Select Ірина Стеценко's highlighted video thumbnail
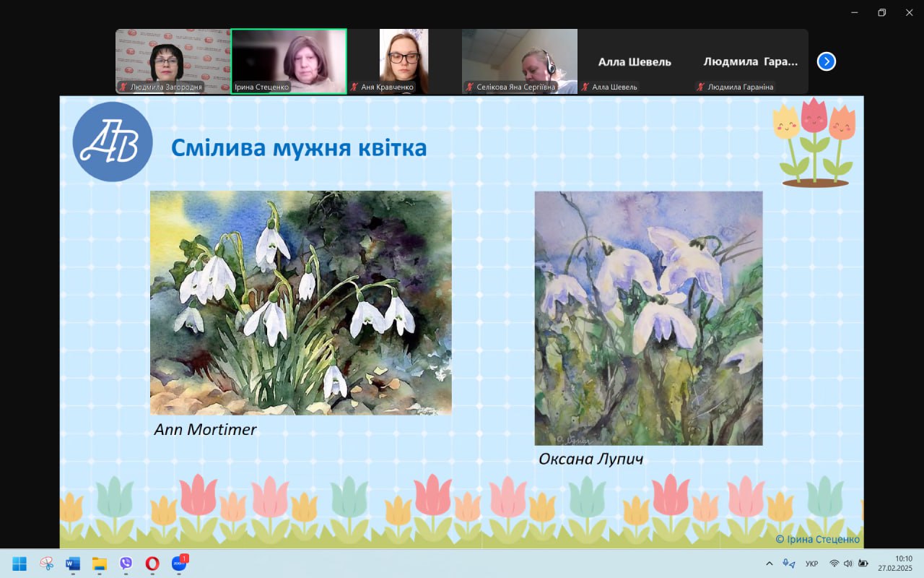The height and width of the screenshot is (578, 924). pyautogui.click(x=289, y=61)
